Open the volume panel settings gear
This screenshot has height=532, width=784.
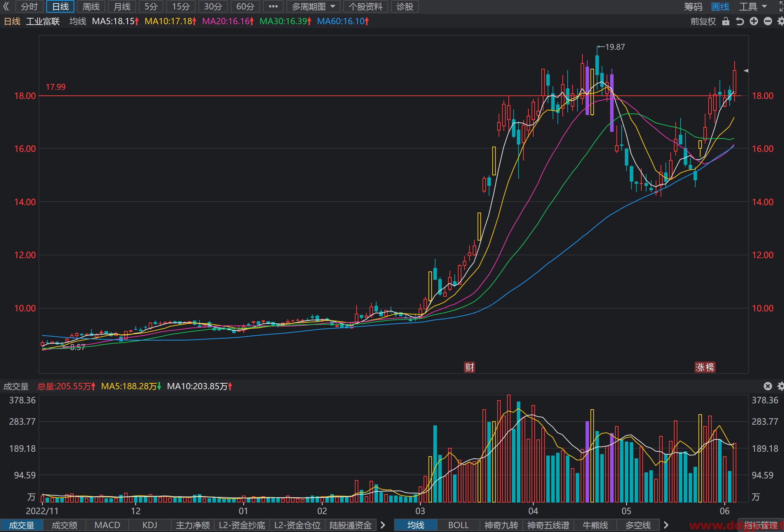(x=780, y=386)
